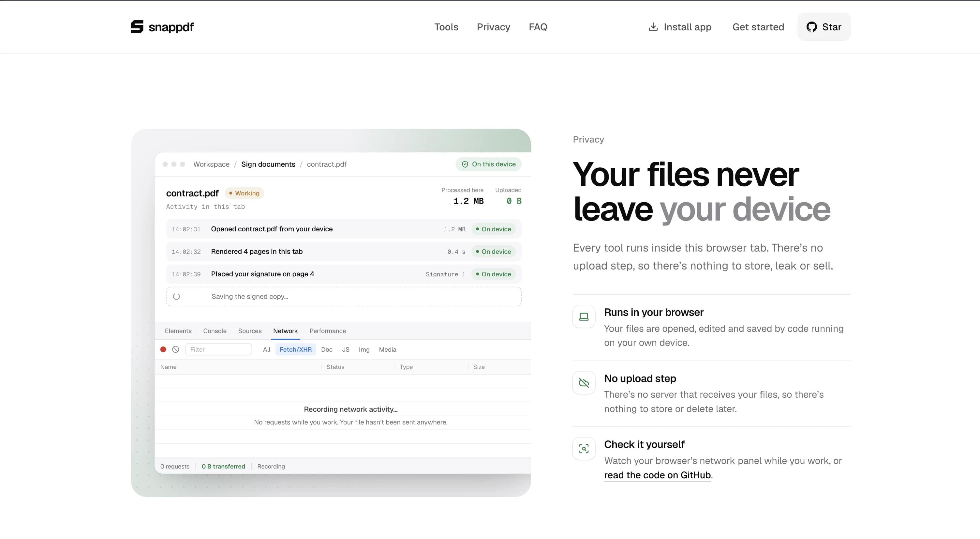The width and height of the screenshot is (980, 539).
Task: Click the Placed your signature on page 4 row
Action: [x=344, y=274]
